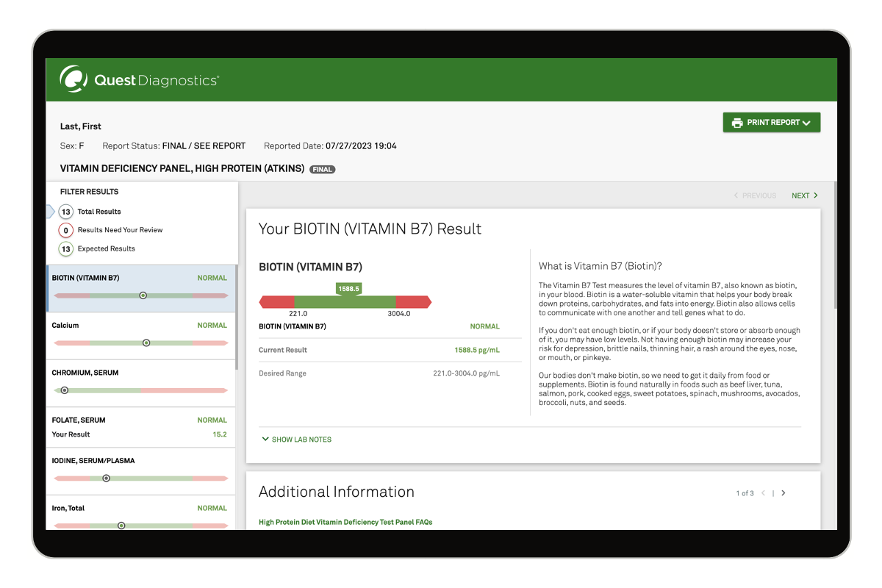The image size is (882, 588).
Task: Click the FILTER RESULTS heading
Action: click(90, 192)
